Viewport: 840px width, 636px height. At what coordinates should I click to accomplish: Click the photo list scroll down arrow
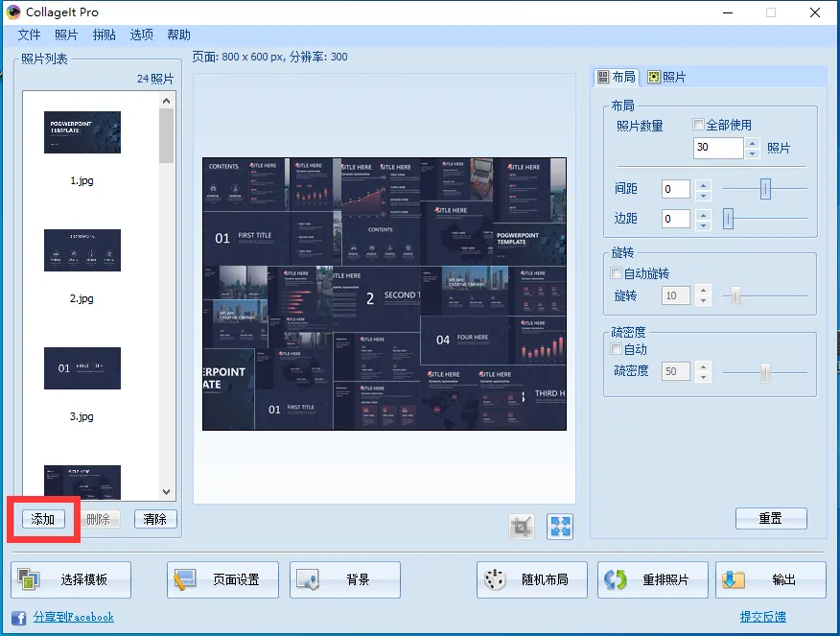[166, 491]
